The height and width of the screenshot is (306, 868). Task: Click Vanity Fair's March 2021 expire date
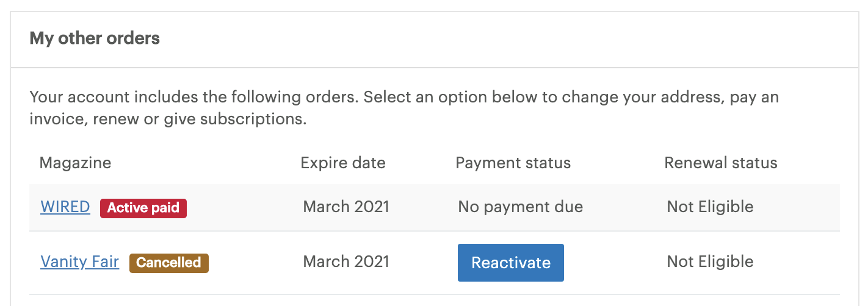coord(346,262)
